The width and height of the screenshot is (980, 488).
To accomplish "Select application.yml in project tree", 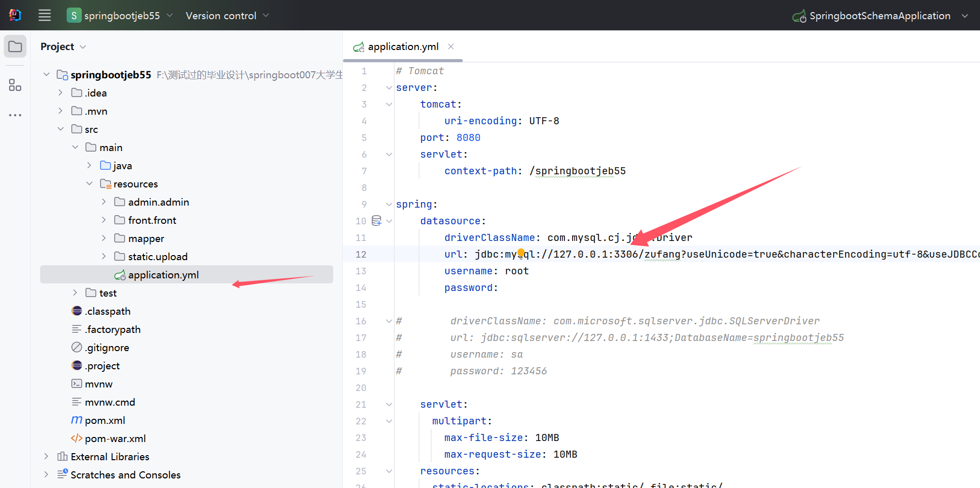I will 186,274.
